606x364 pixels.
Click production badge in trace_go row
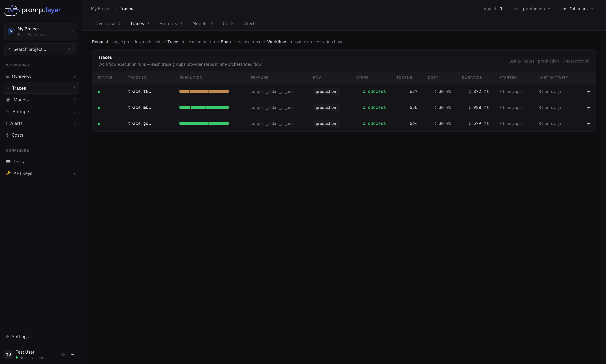pos(326,123)
